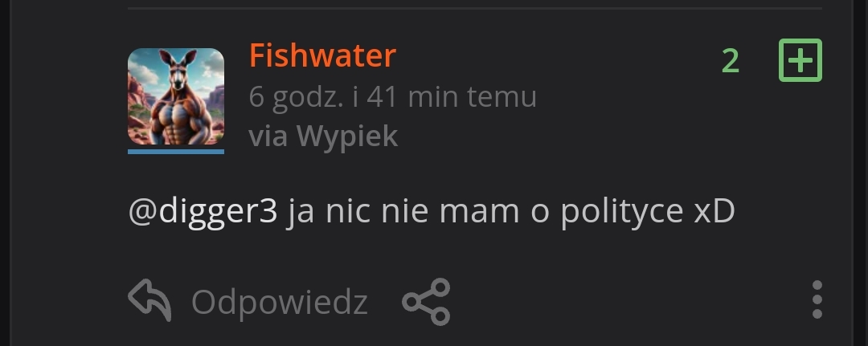
Task: Open the @digger3 mention
Action: (x=203, y=212)
